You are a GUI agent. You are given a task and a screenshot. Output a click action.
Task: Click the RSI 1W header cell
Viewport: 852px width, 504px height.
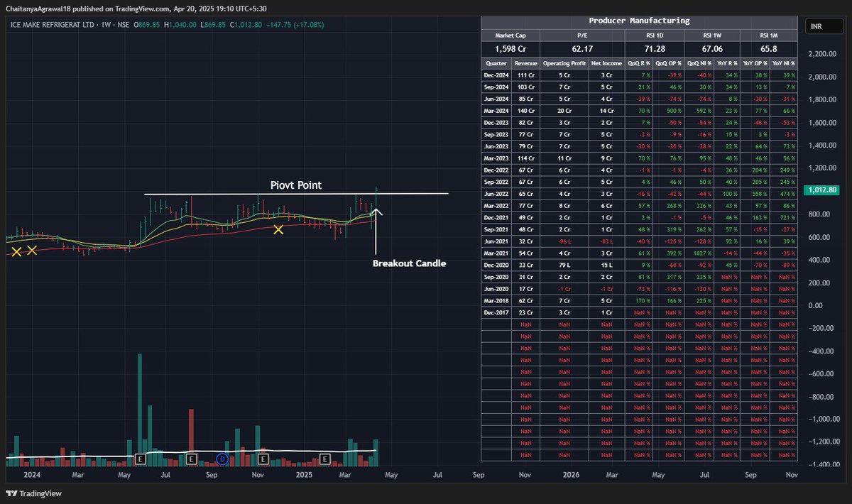coord(711,35)
